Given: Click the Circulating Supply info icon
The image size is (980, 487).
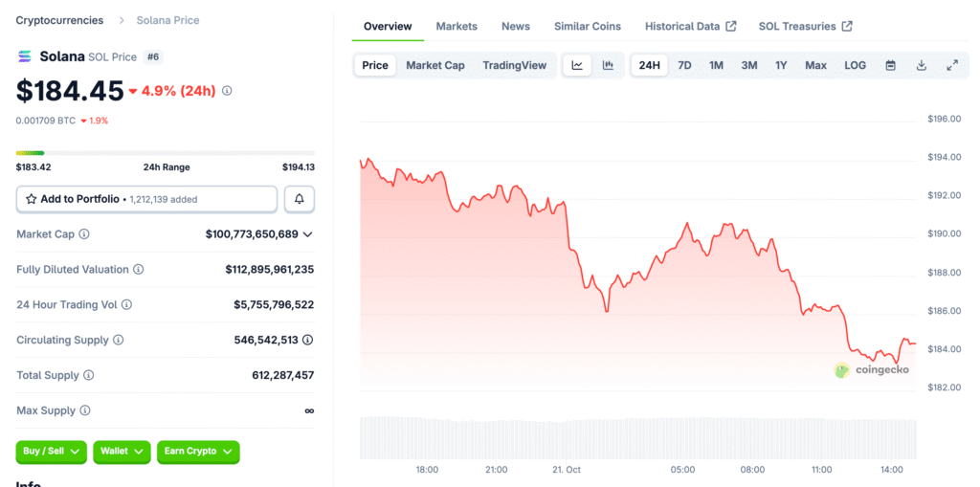Looking at the screenshot, I should click(118, 340).
